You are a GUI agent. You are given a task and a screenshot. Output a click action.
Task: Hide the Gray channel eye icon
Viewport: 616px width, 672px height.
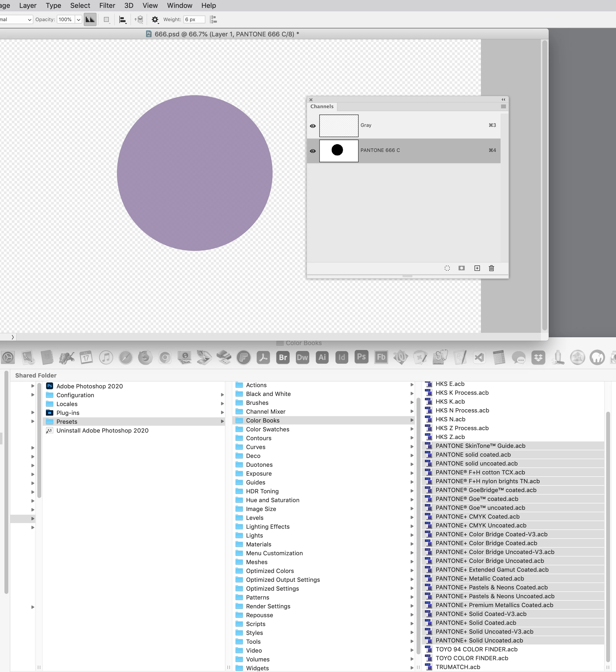(x=313, y=126)
